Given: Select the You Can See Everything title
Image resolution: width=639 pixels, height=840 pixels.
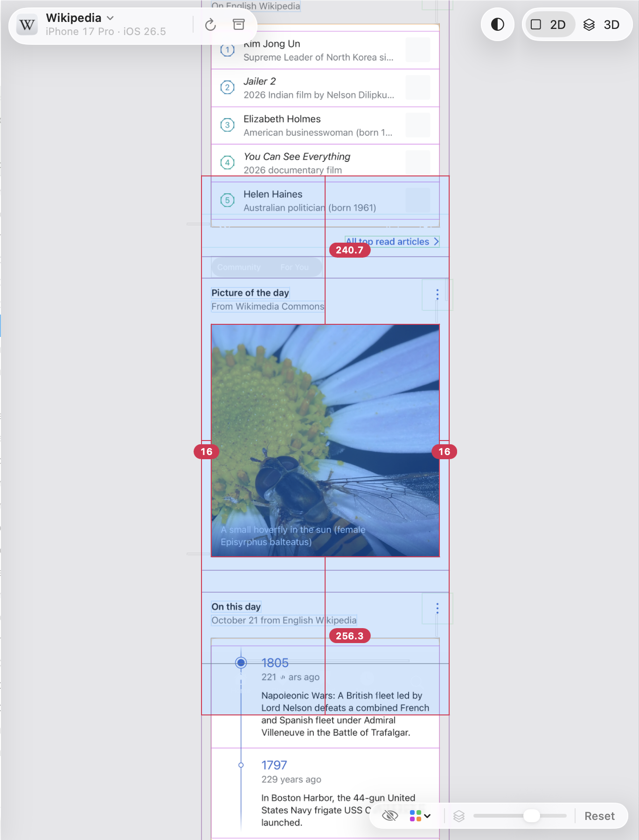Looking at the screenshot, I should [297, 156].
